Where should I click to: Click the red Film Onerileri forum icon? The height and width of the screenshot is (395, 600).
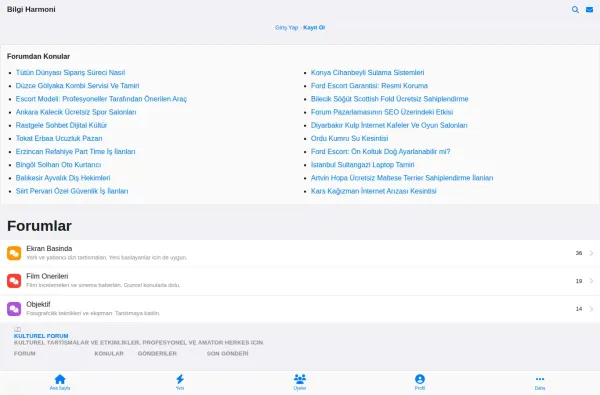[14, 281]
